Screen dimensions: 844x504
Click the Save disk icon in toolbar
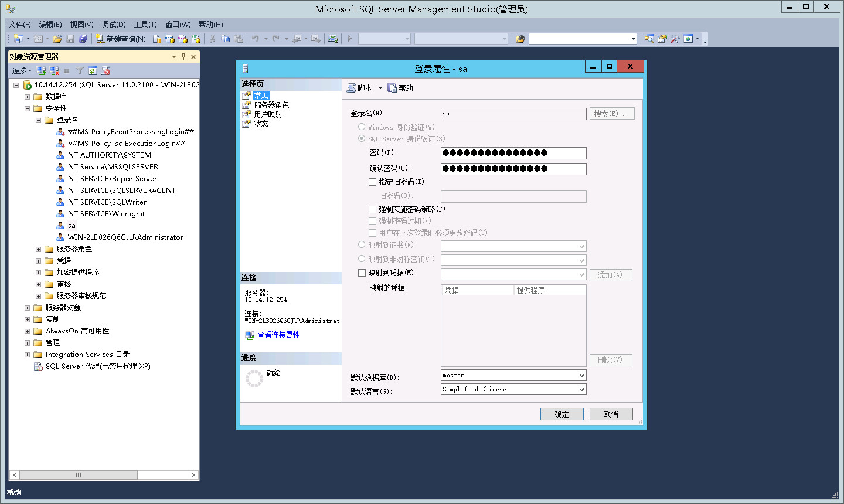click(70, 39)
